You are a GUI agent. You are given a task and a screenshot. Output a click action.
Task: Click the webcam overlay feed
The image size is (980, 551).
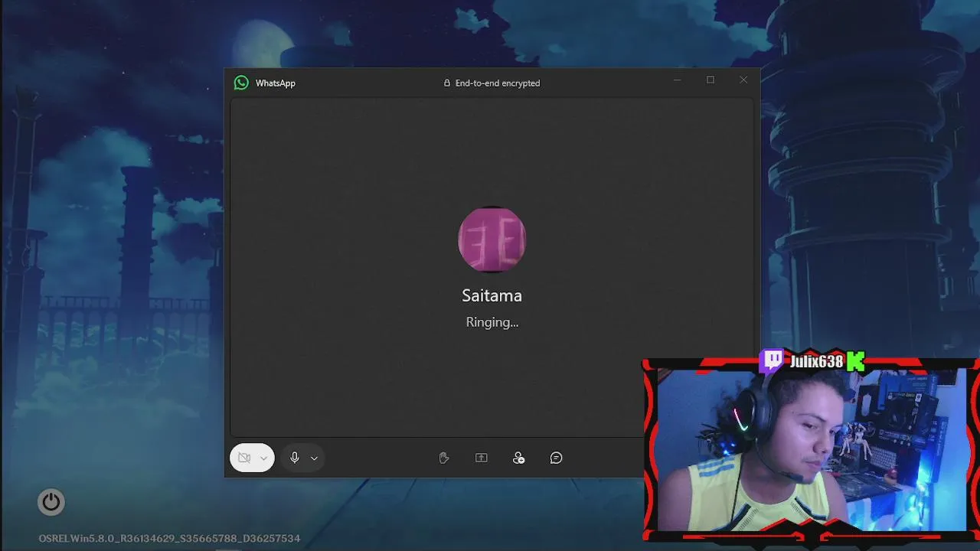click(811, 450)
